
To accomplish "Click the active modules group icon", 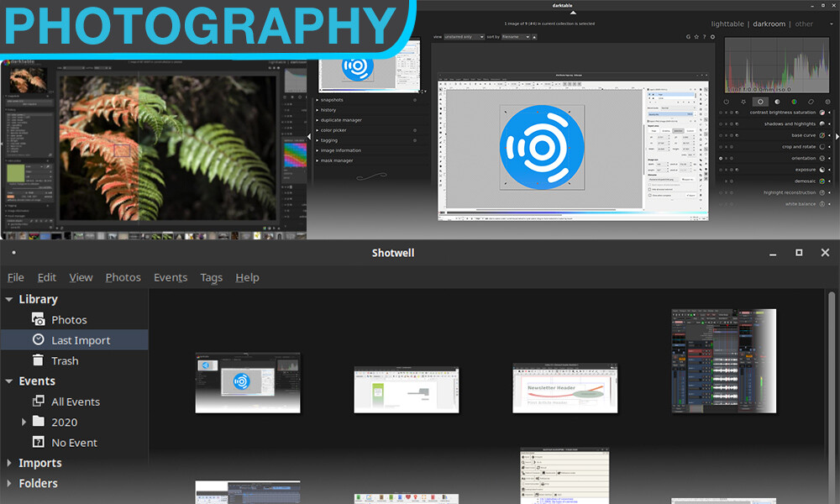I will (727, 101).
